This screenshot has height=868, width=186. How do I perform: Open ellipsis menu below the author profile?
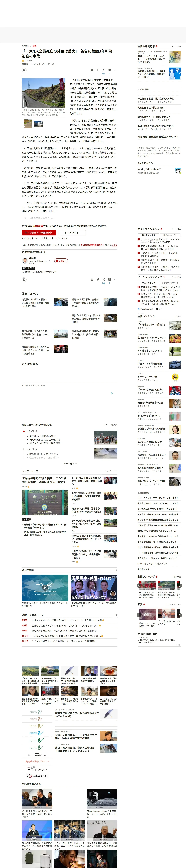click(x=115, y=280)
